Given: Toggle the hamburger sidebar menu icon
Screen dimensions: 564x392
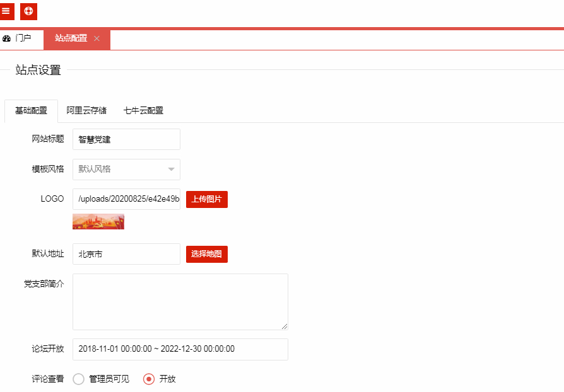Looking at the screenshot, I should [x=6, y=11].
